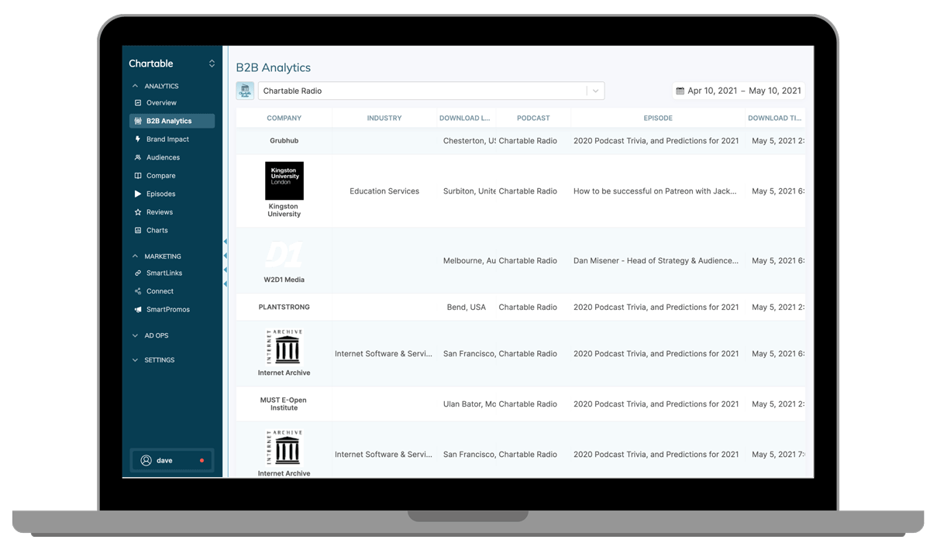Screen dimensions: 930x560
Task: Open the Chartable Radio podcast dropdown
Action: 431,91
